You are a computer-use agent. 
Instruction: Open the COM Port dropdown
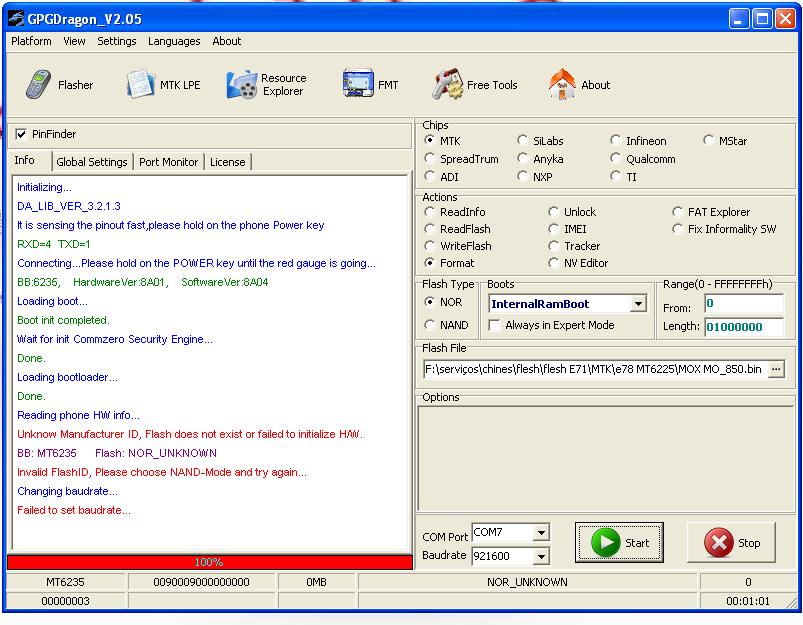pyautogui.click(x=541, y=533)
